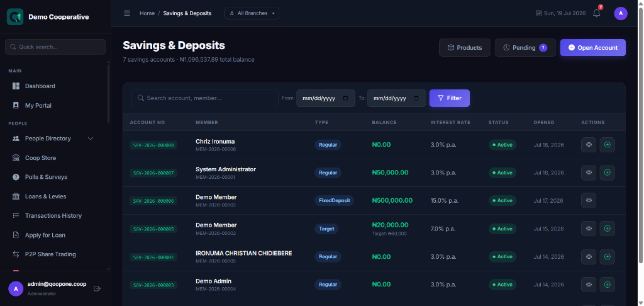Click Open Account button
Viewport: 644px width, 306px height.
(592, 48)
